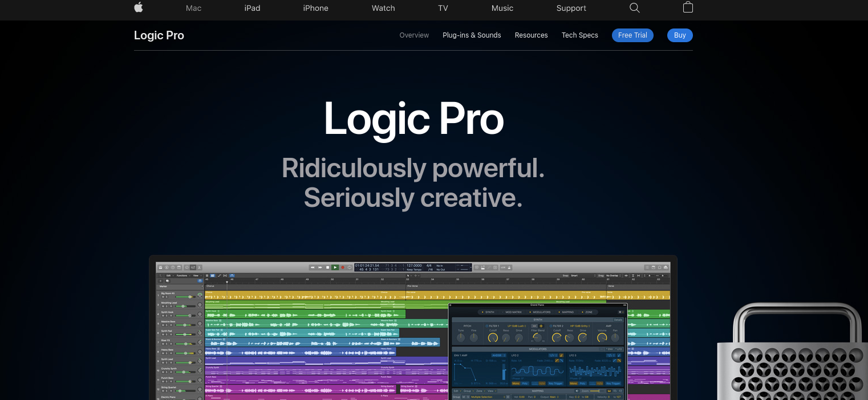Open the Drag No Overlap dropdown
The width and height of the screenshot is (868, 400).
point(613,276)
